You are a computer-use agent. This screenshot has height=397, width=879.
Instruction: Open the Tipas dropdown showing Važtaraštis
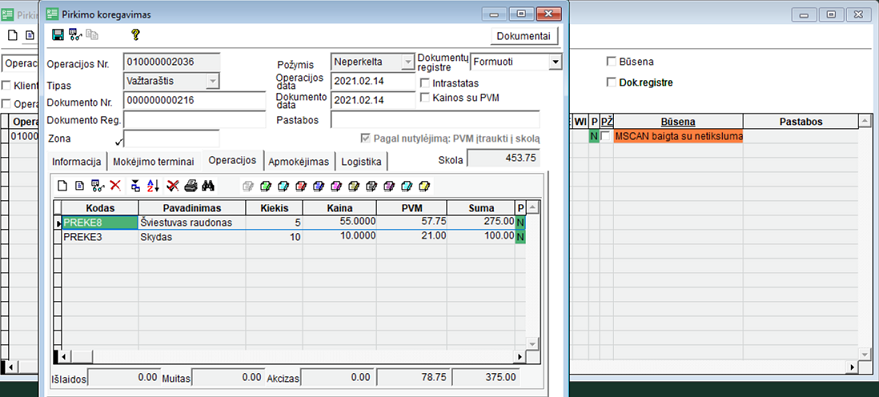pyautogui.click(x=212, y=81)
